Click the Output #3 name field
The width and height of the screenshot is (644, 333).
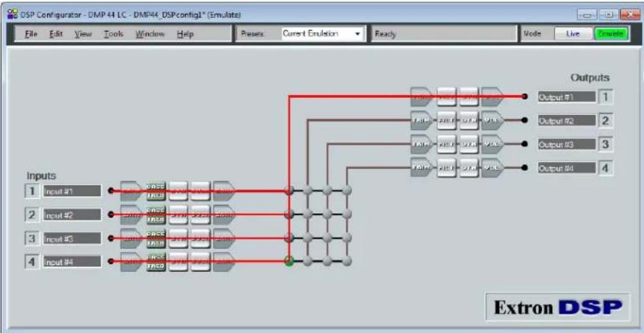[x=566, y=144]
